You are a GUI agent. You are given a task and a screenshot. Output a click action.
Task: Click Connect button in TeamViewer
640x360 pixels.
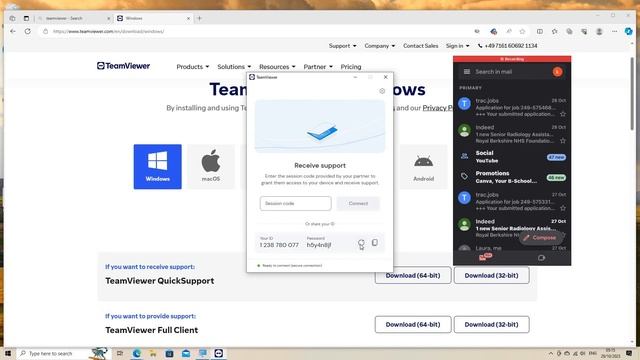358,203
